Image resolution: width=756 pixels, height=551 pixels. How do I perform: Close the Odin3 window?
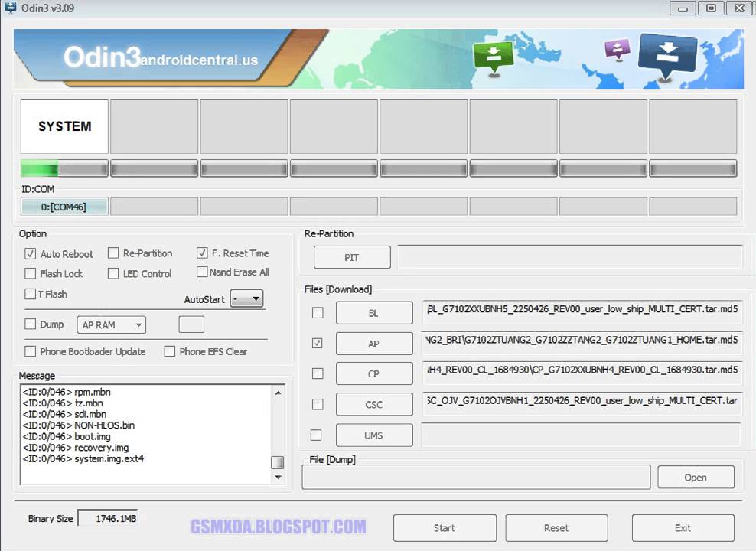point(739,8)
